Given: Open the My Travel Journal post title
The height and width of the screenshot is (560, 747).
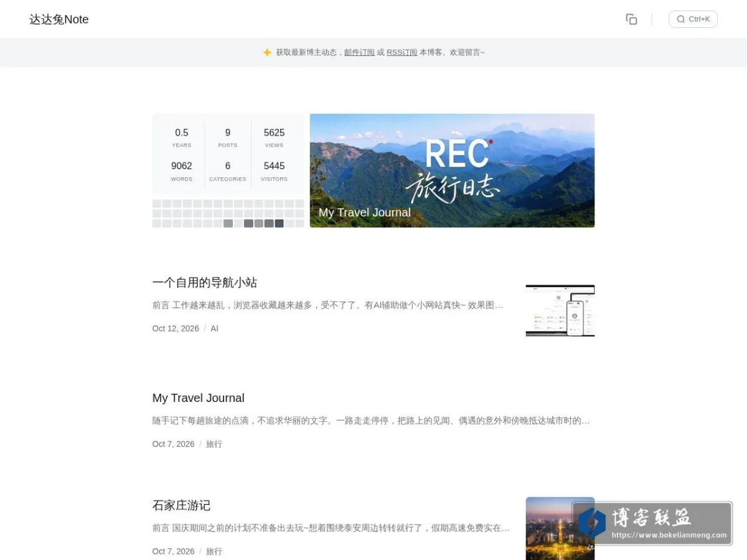Looking at the screenshot, I should coord(199,398).
